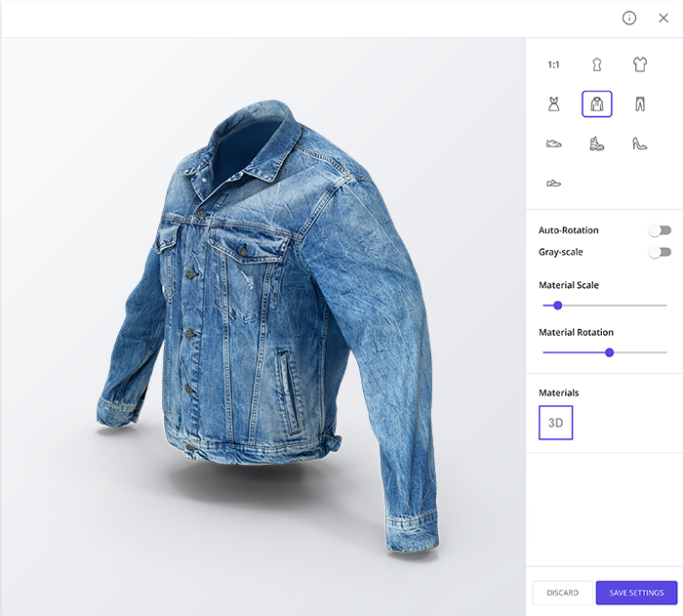Click the Materials section label
This screenshot has height=616, width=683.
(559, 392)
